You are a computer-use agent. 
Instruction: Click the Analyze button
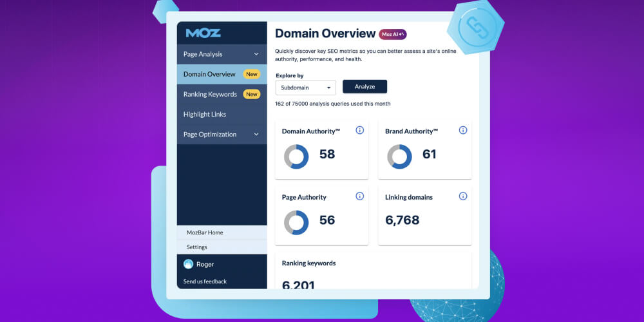click(x=365, y=87)
